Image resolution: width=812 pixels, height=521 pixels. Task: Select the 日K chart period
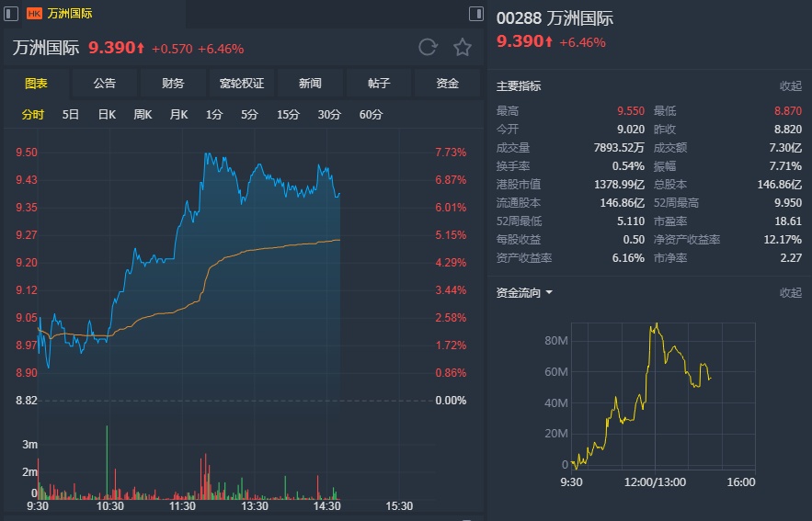tap(107, 115)
